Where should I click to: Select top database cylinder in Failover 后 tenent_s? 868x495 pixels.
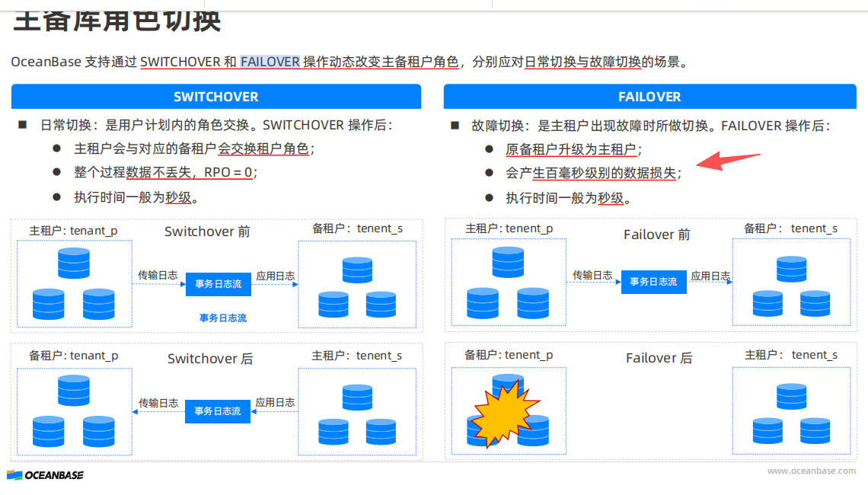coord(792,397)
